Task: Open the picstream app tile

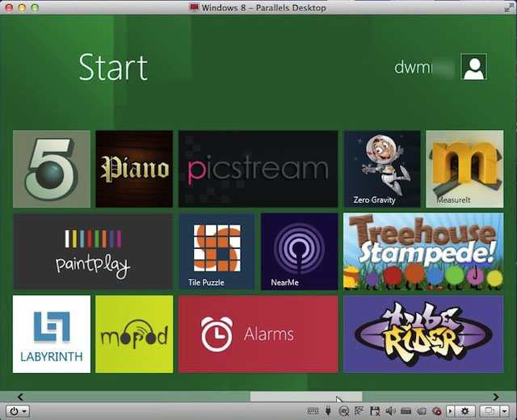Action: tap(258, 169)
